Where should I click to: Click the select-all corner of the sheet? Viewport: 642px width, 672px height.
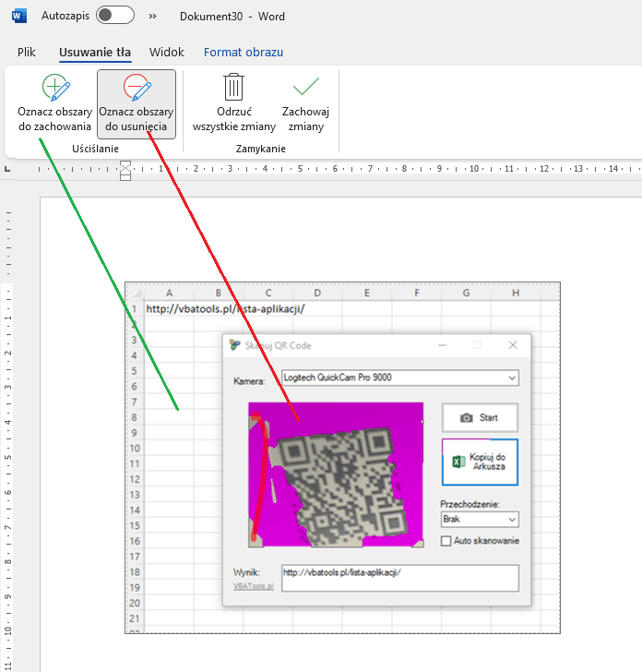137,294
